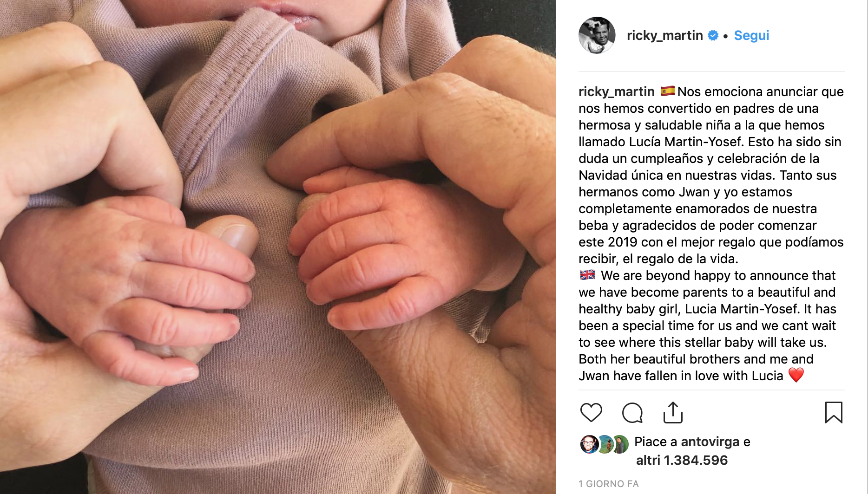Open comments with the speech bubble icon
The height and width of the screenshot is (494, 868).
pyautogui.click(x=632, y=412)
